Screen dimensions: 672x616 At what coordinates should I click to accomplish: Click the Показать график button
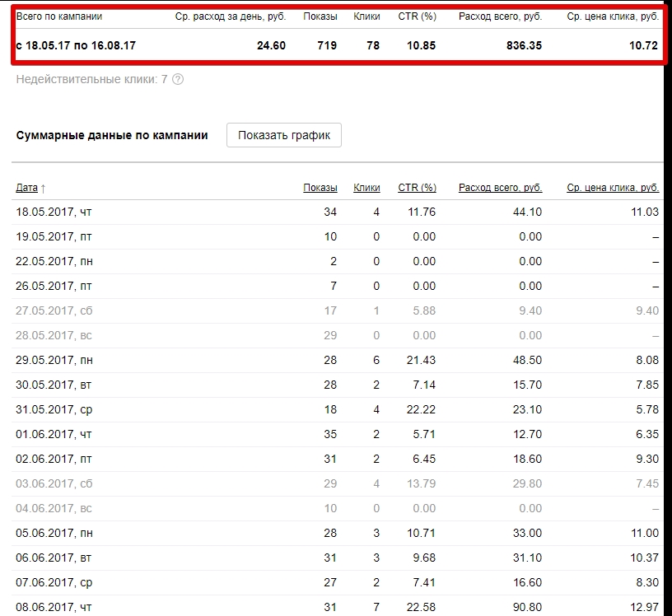[x=284, y=135]
